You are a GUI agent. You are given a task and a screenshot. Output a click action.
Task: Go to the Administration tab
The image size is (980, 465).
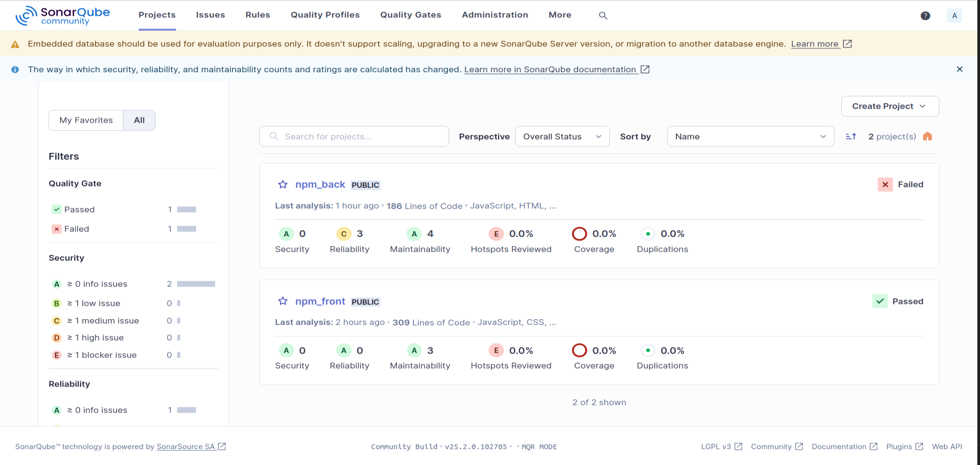coord(495,15)
